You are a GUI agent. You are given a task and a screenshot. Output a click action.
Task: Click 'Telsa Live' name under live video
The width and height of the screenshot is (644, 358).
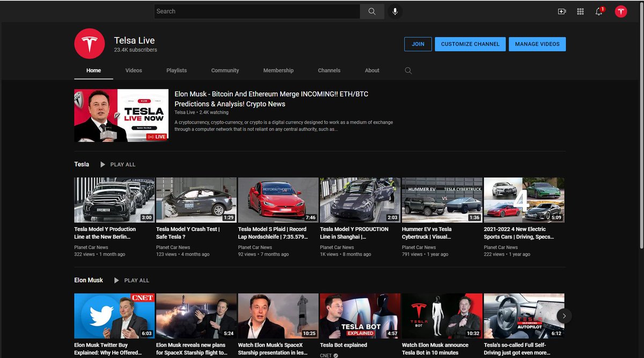click(185, 113)
